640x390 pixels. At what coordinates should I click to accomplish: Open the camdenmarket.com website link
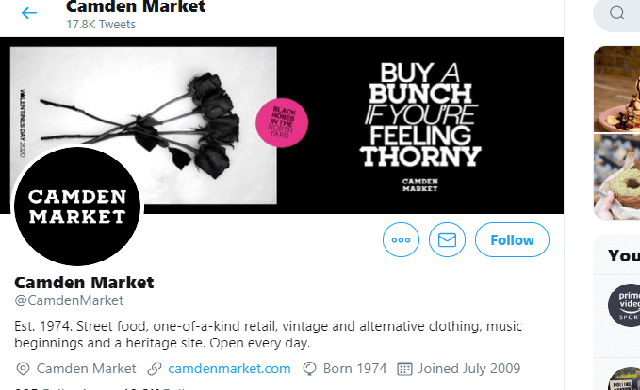tap(229, 368)
